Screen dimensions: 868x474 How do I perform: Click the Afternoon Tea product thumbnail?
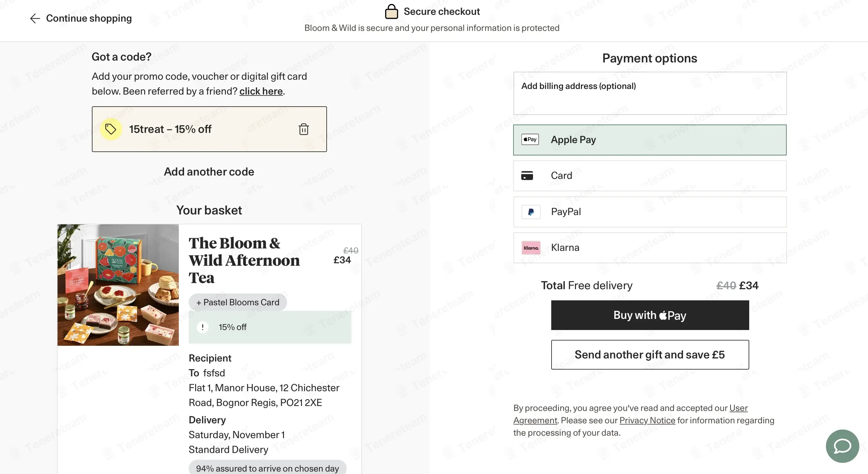(118, 285)
